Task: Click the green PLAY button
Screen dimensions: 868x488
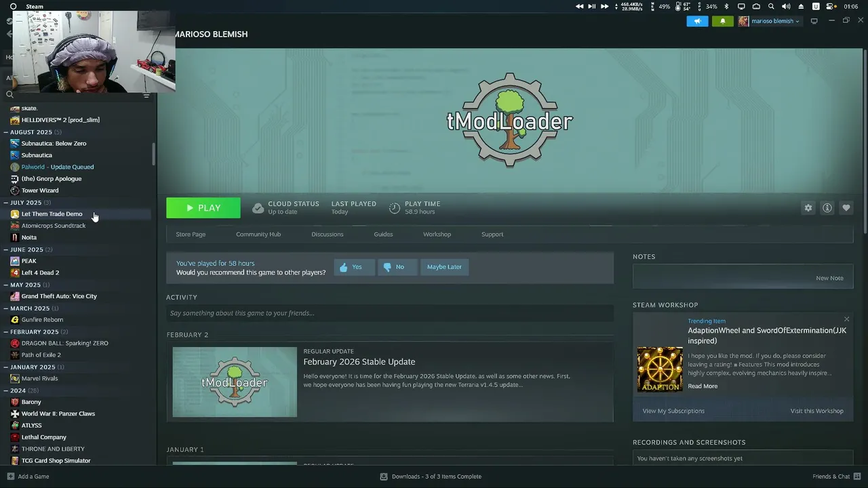Action: click(203, 208)
